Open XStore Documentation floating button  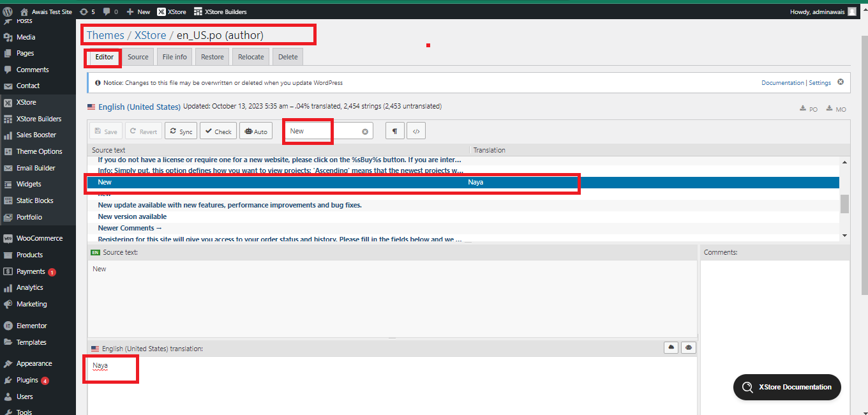[787, 387]
